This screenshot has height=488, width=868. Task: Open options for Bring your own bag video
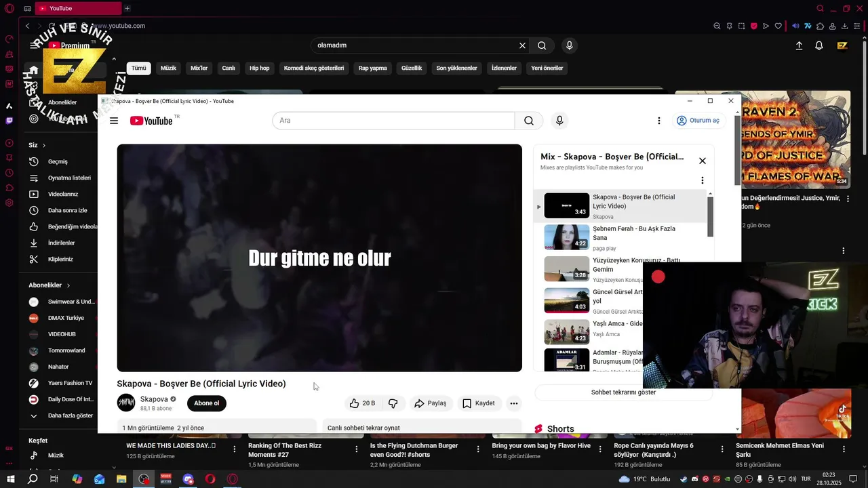(x=601, y=449)
